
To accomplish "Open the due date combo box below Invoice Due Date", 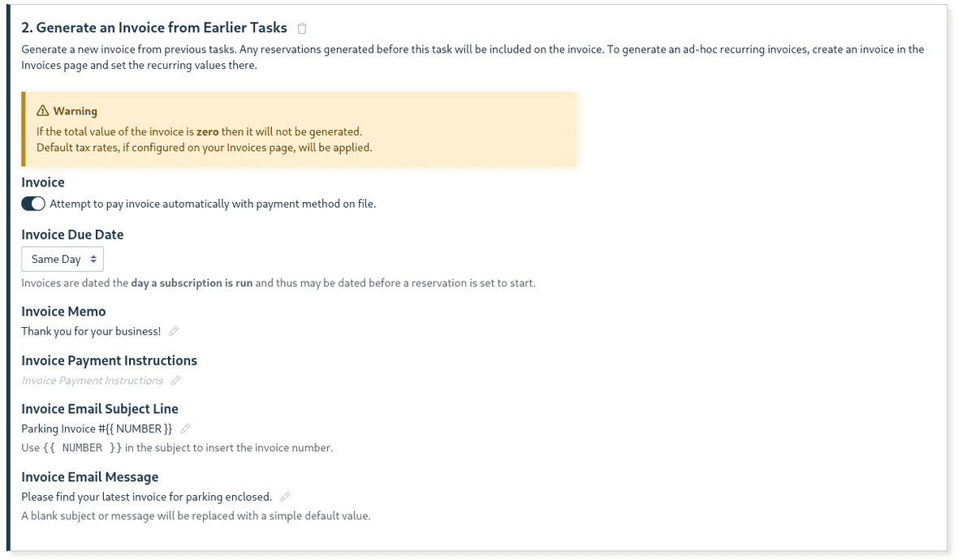I will 63,258.
